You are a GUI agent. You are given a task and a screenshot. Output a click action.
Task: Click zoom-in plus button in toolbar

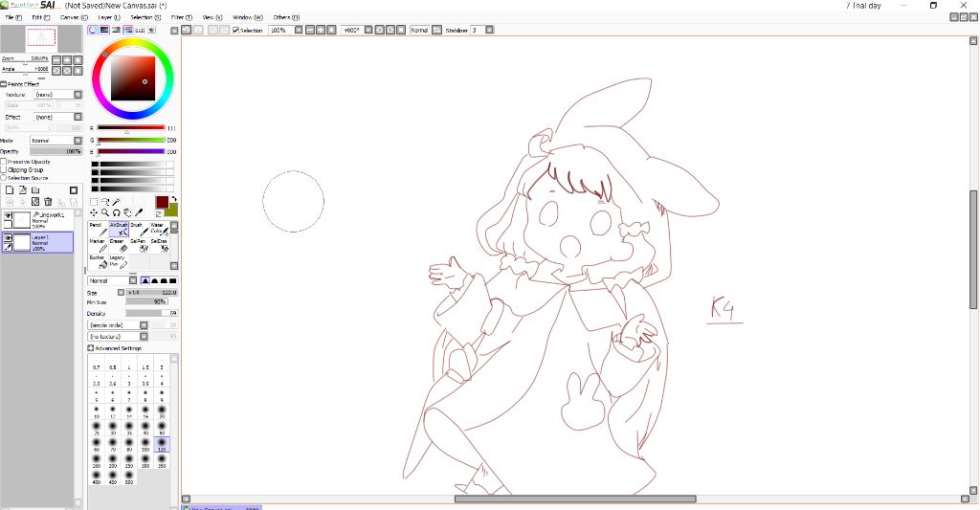click(x=321, y=30)
